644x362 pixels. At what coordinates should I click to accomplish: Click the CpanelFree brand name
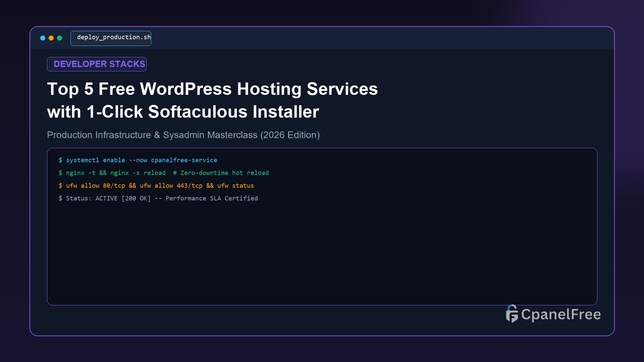(x=561, y=314)
